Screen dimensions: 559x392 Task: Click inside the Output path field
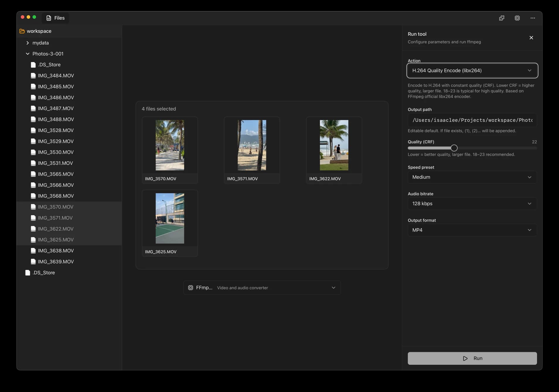pyautogui.click(x=472, y=120)
